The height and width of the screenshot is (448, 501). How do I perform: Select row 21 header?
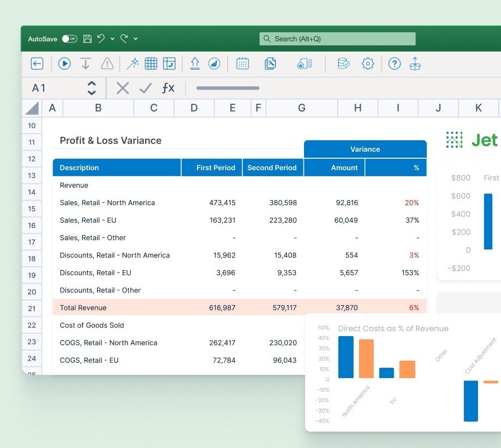pos(32,308)
